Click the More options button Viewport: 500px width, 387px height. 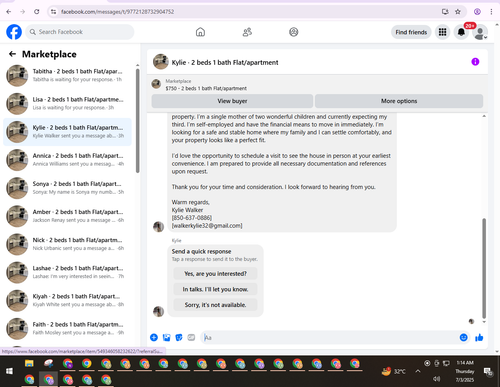pos(399,101)
